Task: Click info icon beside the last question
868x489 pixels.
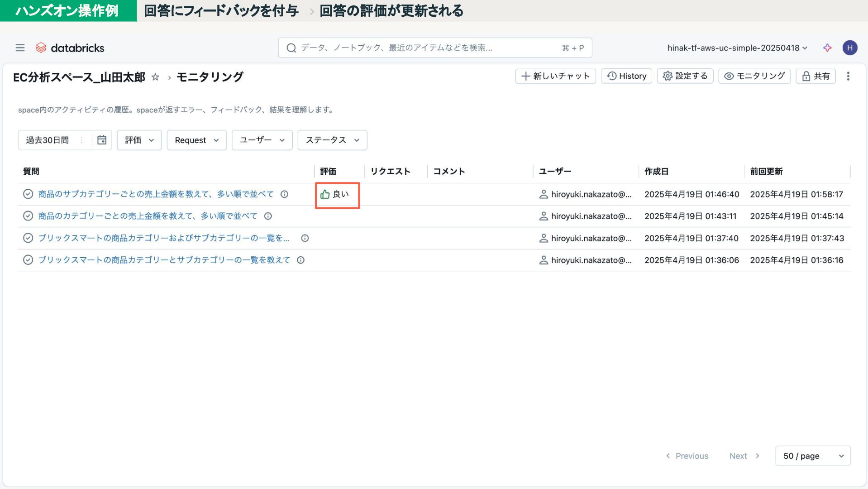Action: pyautogui.click(x=300, y=260)
